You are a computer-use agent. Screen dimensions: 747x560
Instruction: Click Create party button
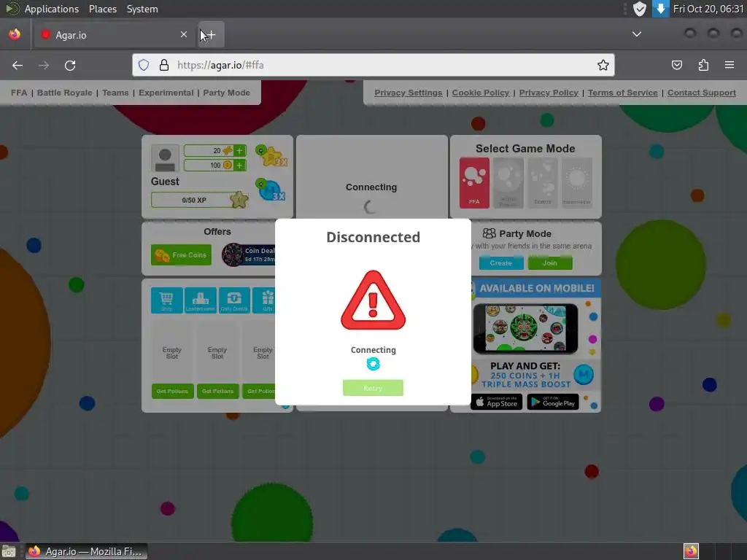[x=501, y=262]
